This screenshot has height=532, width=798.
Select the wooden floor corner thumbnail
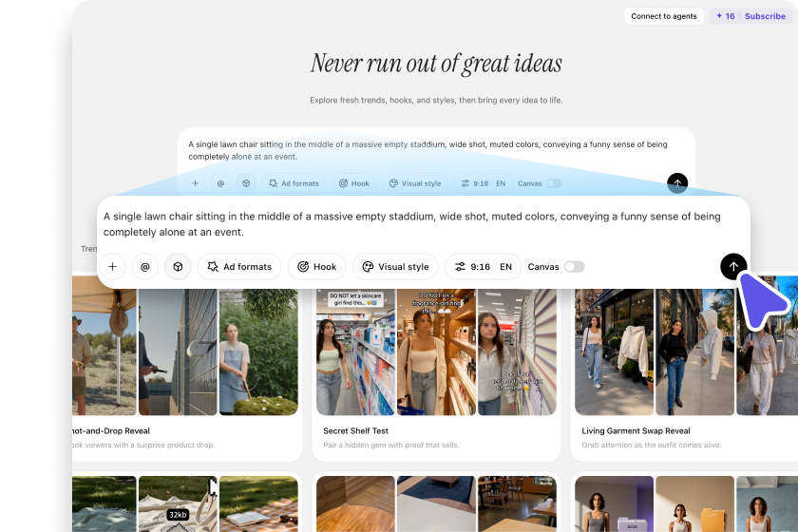pos(355,503)
